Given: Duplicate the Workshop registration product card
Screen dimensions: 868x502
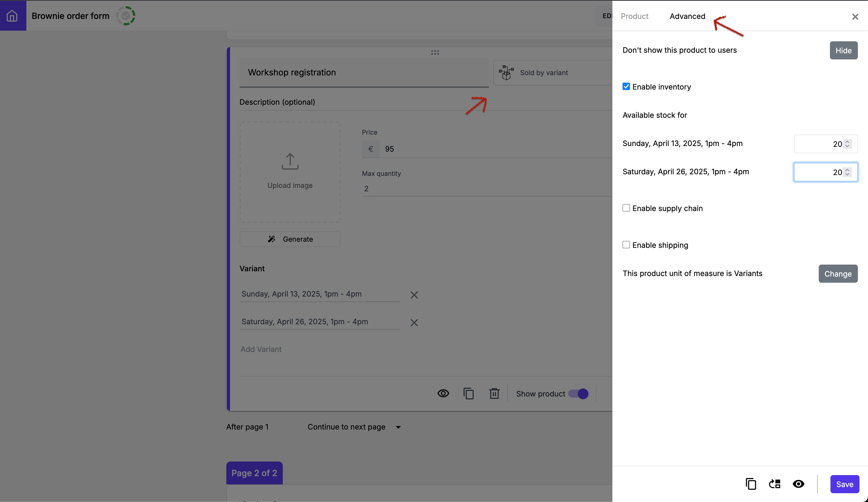Looking at the screenshot, I should coord(468,393).
